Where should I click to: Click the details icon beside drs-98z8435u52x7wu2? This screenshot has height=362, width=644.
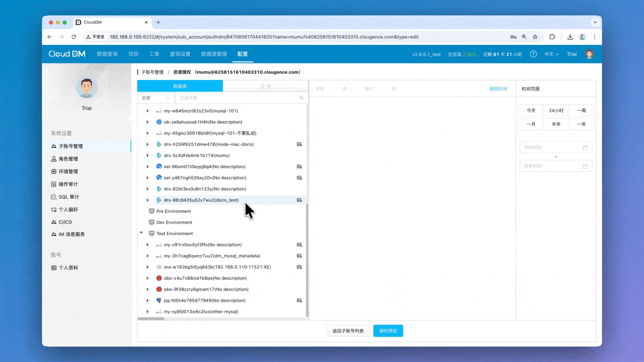pos(299,200)
